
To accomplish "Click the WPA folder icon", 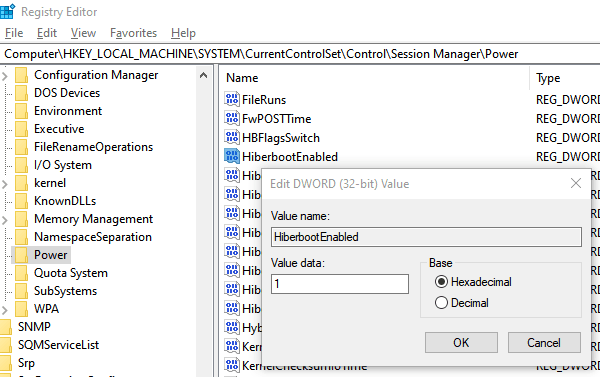I will coord(21,309).
